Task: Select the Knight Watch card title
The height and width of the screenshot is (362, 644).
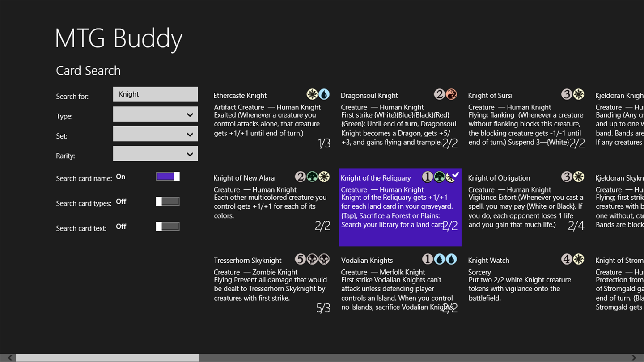Action: 488,260
